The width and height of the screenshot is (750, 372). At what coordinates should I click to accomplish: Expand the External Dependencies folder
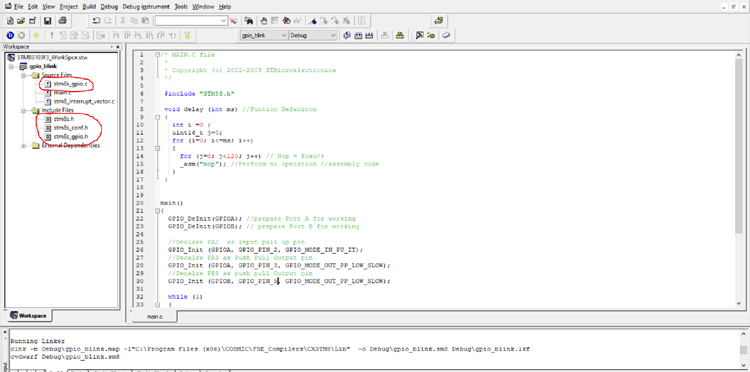pos(23,145)
